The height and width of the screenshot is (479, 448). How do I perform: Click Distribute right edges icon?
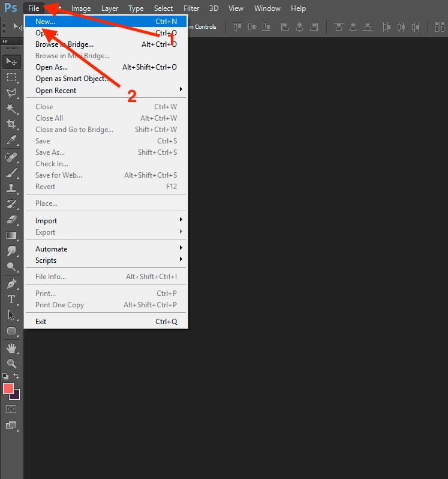point(416,27)
